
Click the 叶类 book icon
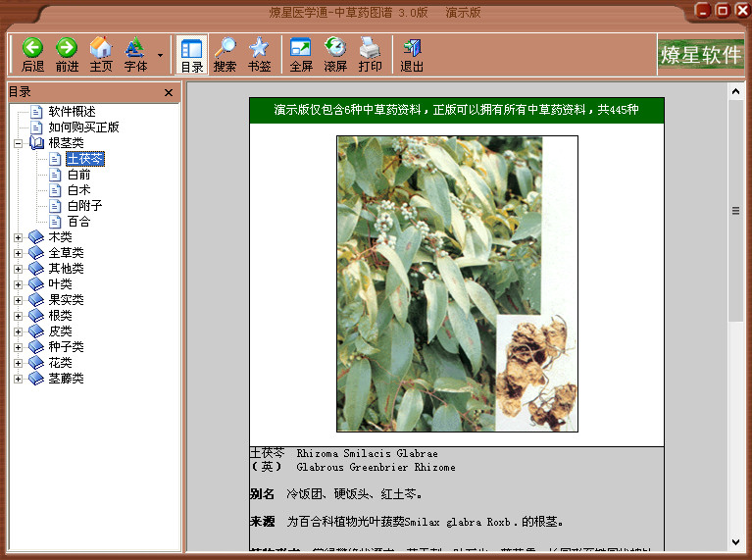[x=36, y=284]
